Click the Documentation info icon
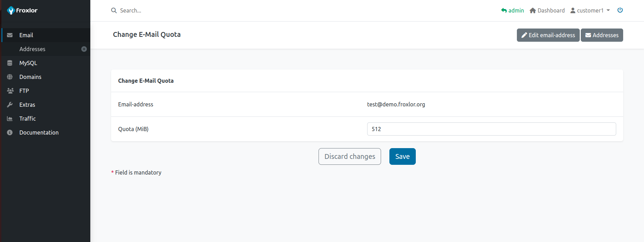This screenshot has height=242, width=644. 10,132
